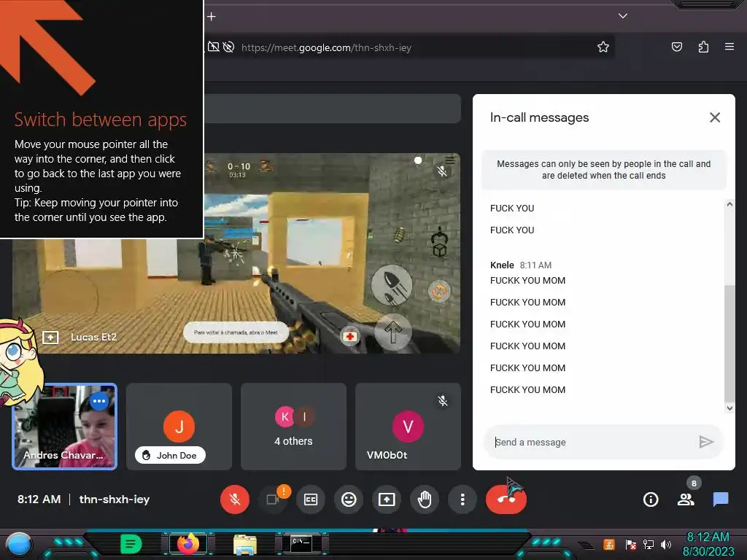Screen dimensions: 747x560
Task: Open the emoji reactions button
Action: coord(349,499)
